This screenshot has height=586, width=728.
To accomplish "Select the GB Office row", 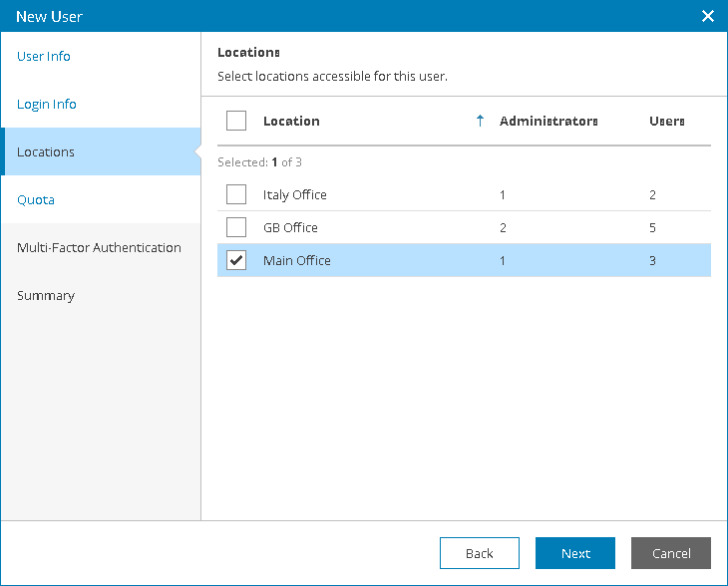I will [x=399, y=227].
